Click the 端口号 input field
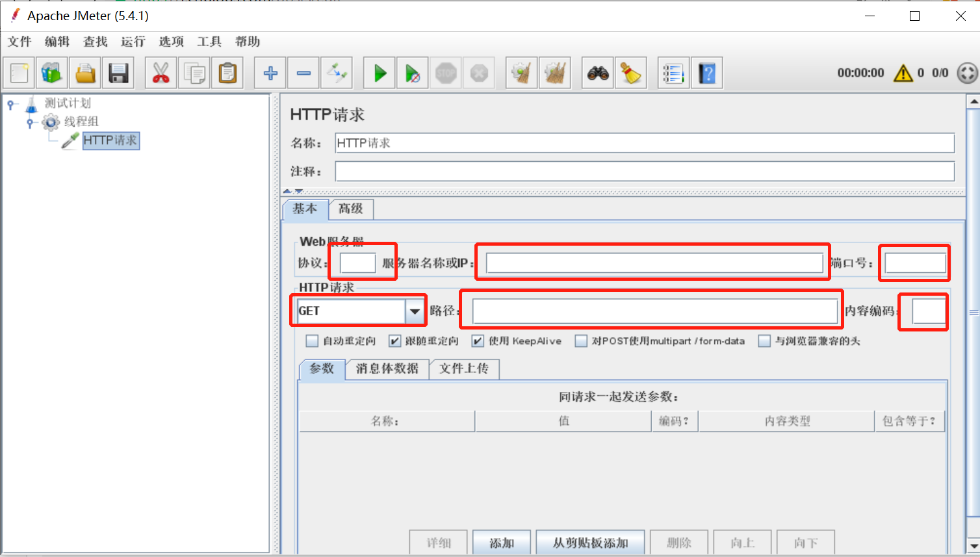980x557 pixels. coord(915,263)
